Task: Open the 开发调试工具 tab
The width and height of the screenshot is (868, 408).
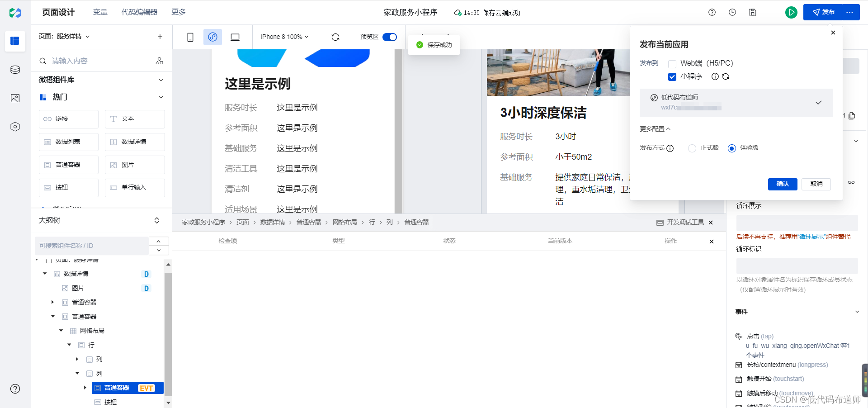Action: pos(681,223)
